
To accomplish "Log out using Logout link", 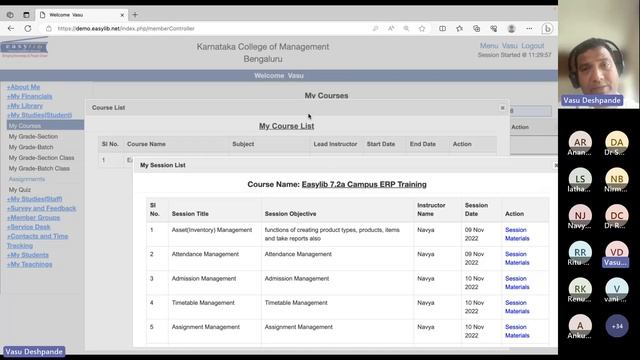I will (533, 46).
